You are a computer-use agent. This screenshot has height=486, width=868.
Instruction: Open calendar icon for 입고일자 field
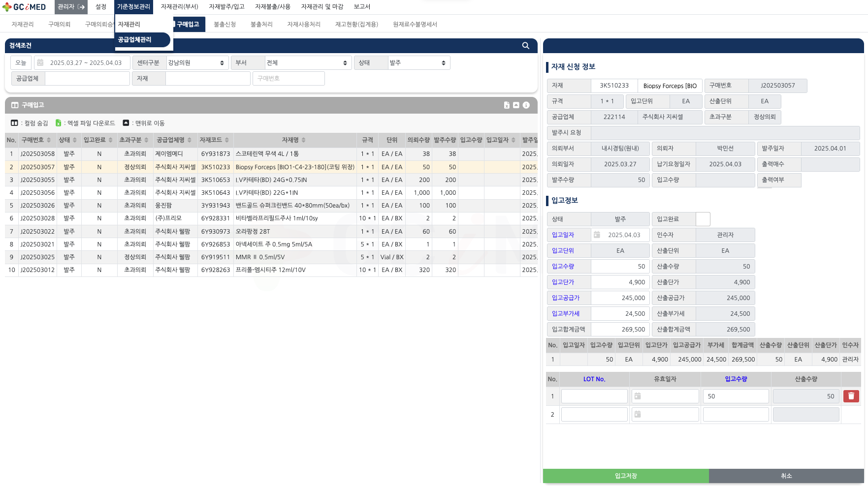(597, 235)
